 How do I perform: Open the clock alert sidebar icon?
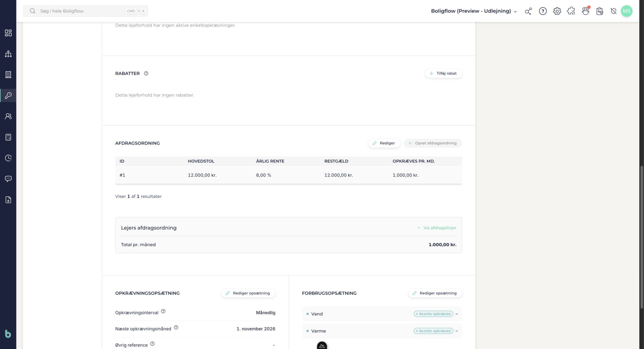pyautogui.click(x=8, y=158)
